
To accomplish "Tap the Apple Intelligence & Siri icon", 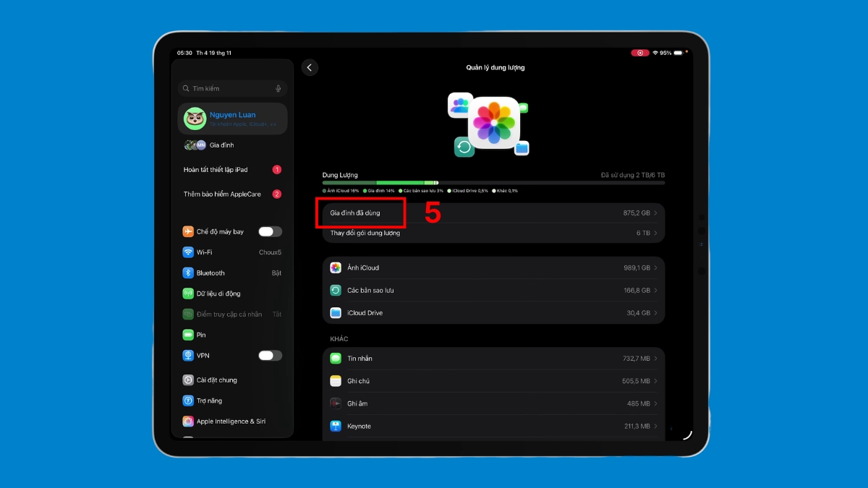I will (x=188, y=421).
